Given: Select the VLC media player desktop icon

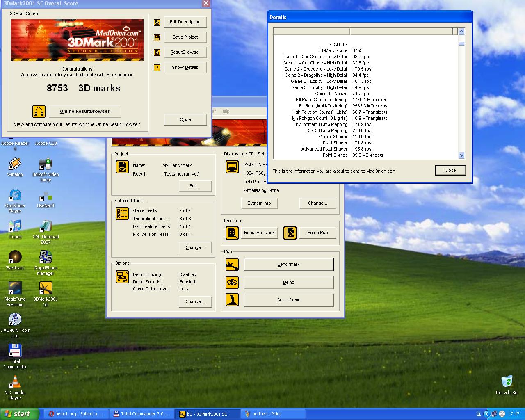Looking at the screenshot, I should pyautogui.click(x=15, y=388).
